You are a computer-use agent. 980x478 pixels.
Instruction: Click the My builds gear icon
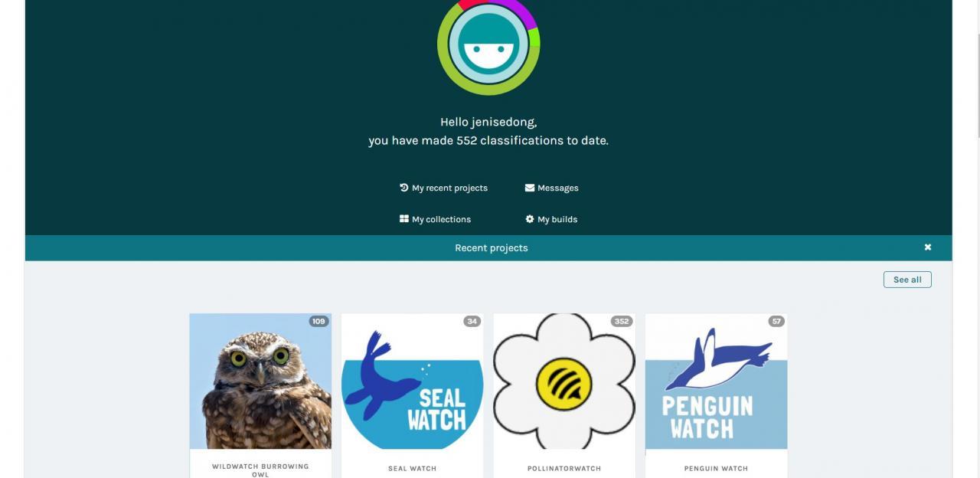tap(530, 219)
